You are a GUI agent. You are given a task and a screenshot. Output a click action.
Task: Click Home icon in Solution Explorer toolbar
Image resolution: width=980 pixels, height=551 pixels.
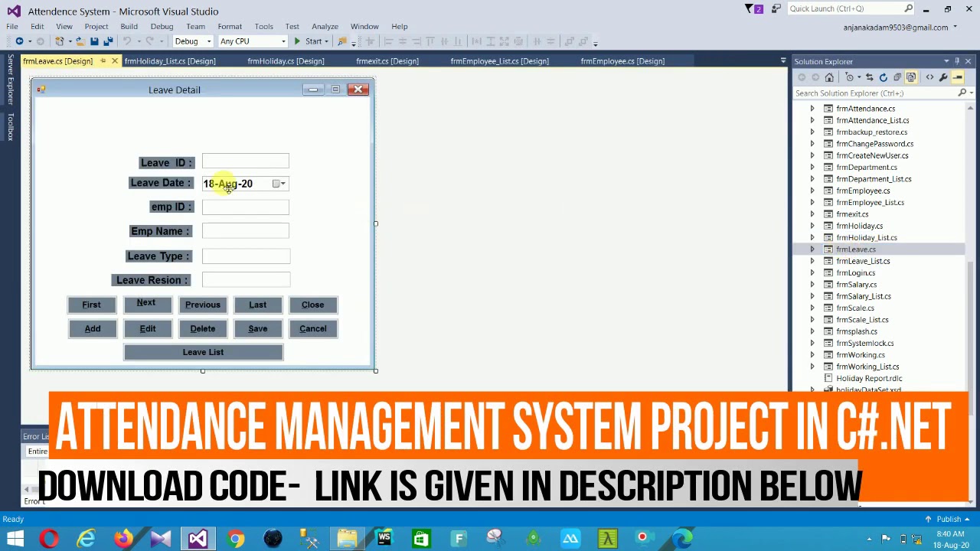click(829, 77)
